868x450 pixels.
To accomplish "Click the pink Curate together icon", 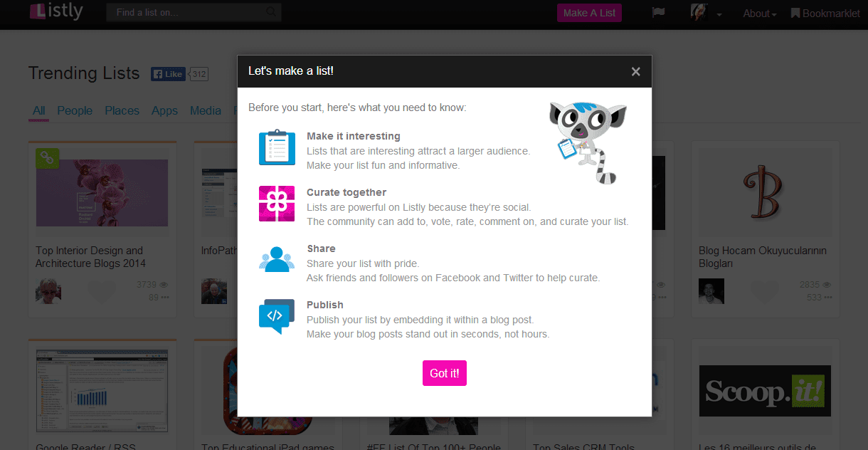I will (x=277, y=204).
